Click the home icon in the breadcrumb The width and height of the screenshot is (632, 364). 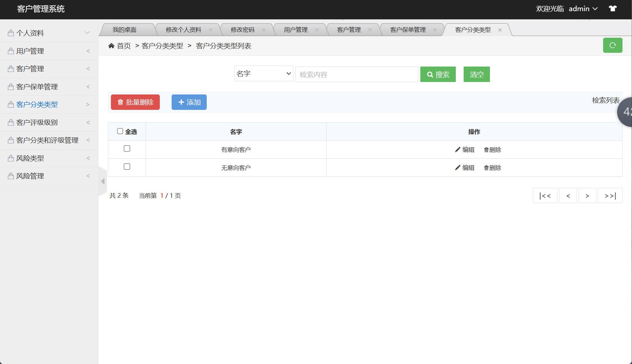(x=112, y=46)
